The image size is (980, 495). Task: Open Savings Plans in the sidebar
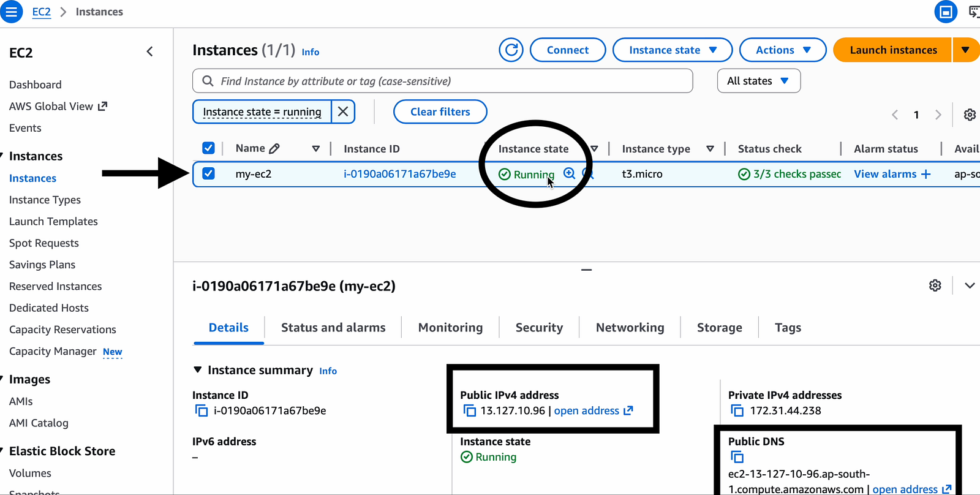[x=42, y=265]
